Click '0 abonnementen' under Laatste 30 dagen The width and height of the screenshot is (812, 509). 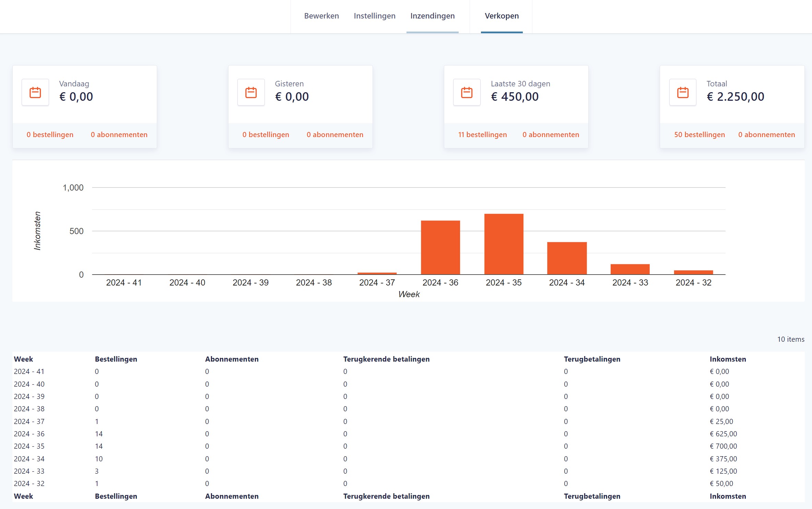[x=551, y=135]
